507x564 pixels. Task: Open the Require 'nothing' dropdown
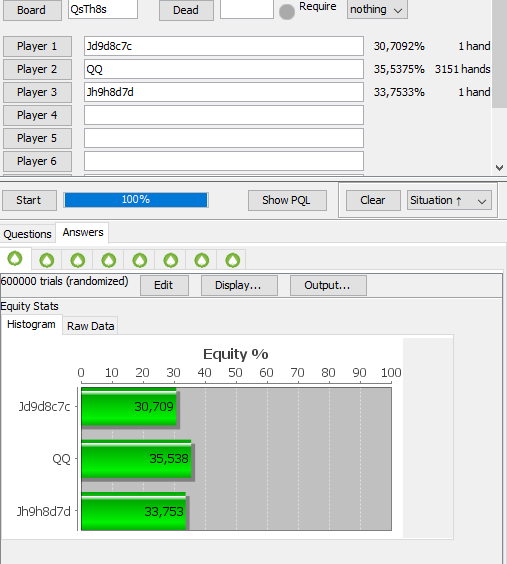pos(377,9)
